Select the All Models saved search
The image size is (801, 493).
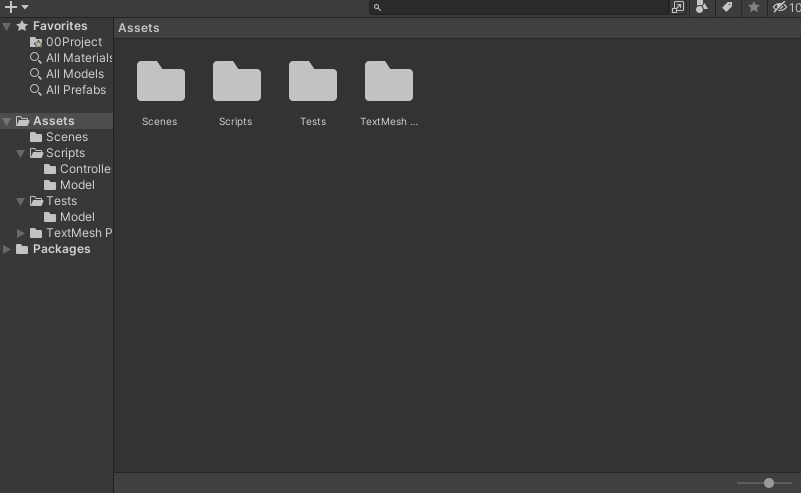[75, 74]
